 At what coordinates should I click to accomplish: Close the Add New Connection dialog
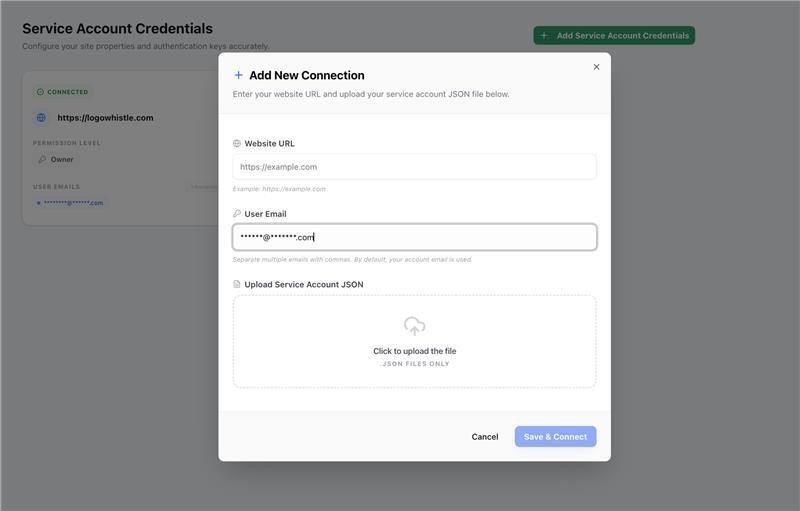click(x=596, y=67)
